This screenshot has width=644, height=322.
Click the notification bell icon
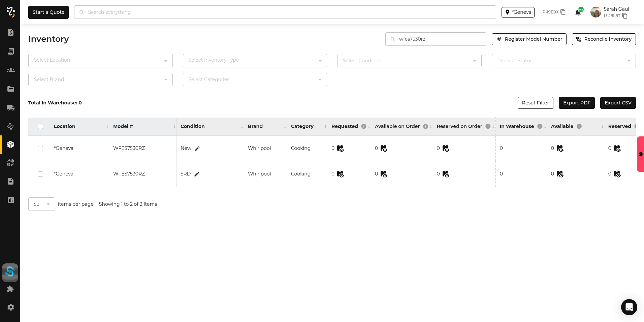(x=578, y=12)
